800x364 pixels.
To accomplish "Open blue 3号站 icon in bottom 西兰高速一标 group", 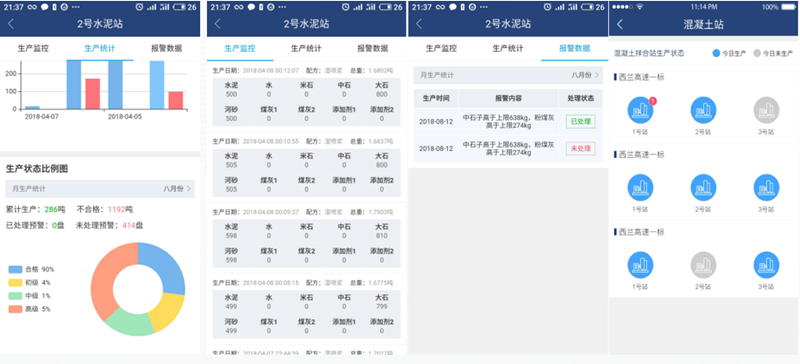I will (x=766, y=264).
